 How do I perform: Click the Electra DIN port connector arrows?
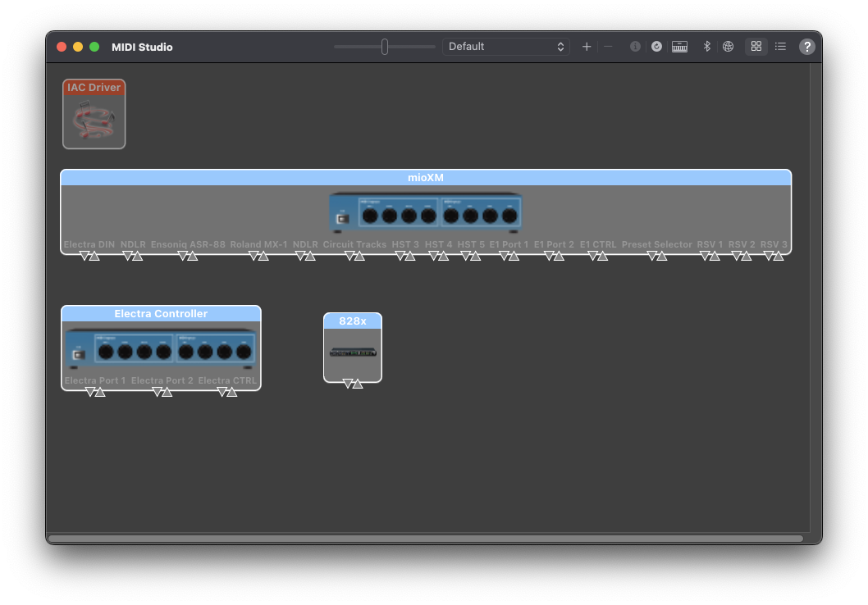(x=89, y=256)
